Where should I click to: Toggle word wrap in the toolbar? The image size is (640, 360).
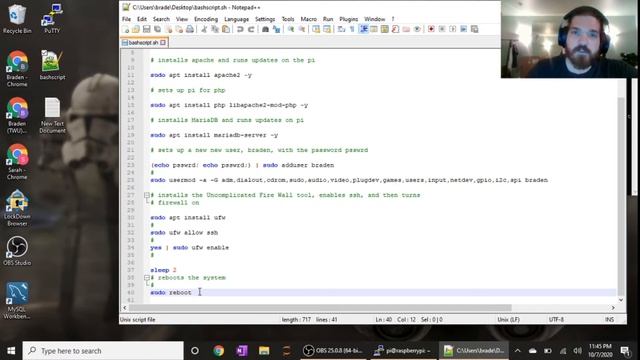[x=341, y=29]
